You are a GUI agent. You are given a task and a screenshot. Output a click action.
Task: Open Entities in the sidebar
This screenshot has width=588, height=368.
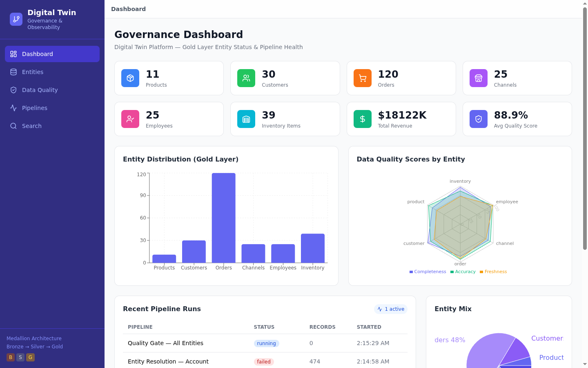[33, 72]
